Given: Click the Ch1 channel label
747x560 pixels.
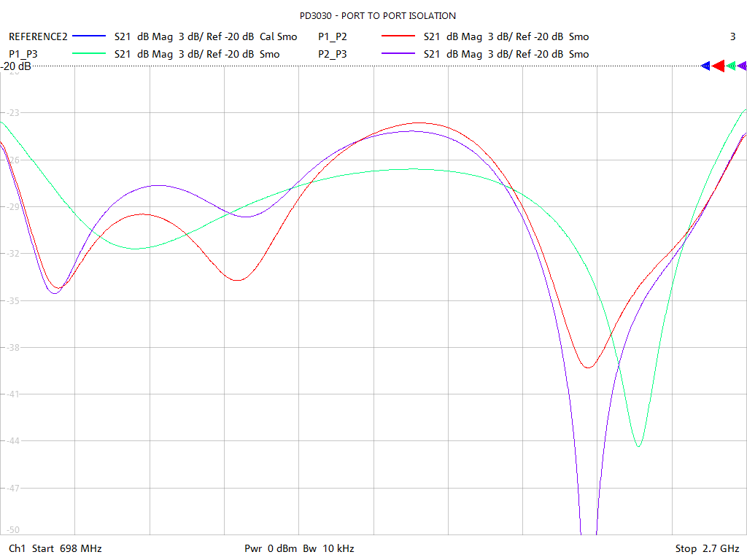Looking at the screenshot, I should tap(17, 548).
